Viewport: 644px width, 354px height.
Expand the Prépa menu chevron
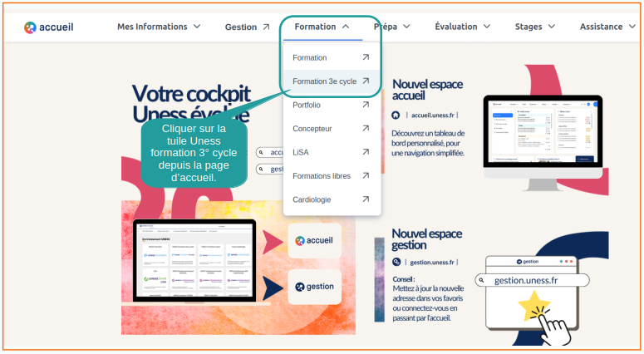click(x=406, y=27)
